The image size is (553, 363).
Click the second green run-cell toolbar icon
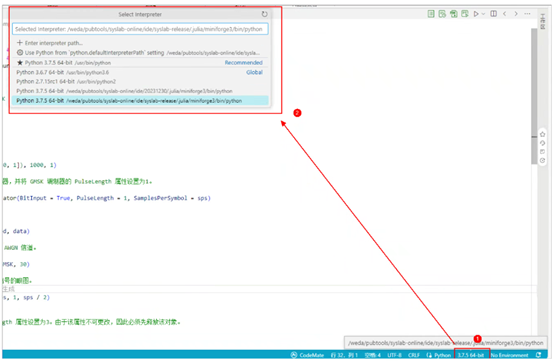(442, 14)
